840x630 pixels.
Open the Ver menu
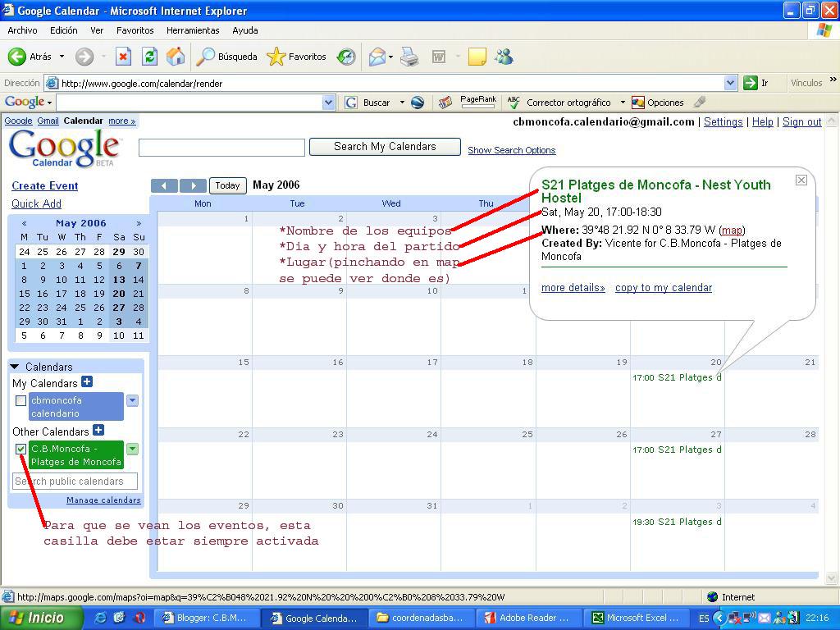(97, 30)
